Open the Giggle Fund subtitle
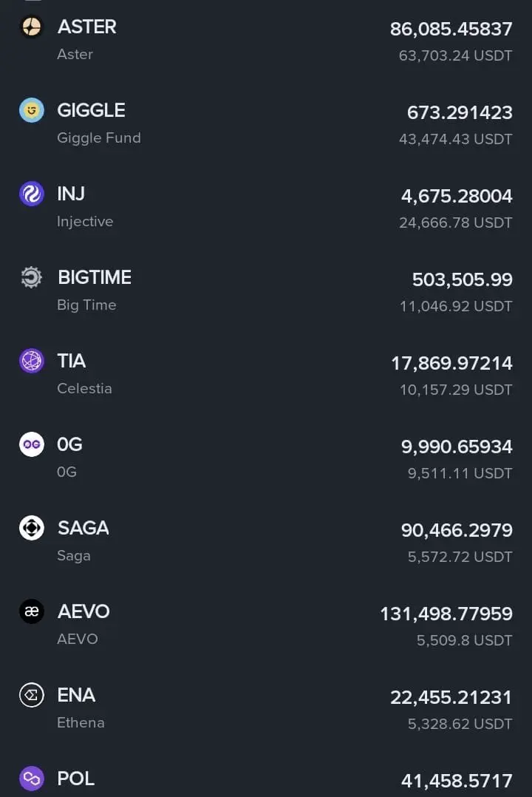The height and width of the screenshot is (797, 532). [99, 138]
